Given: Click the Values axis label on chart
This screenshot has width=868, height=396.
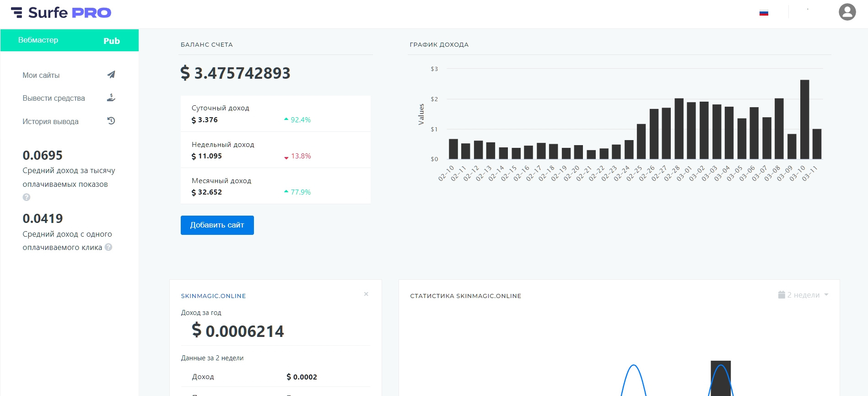Looking at the screenshot, I should [421, 114].
